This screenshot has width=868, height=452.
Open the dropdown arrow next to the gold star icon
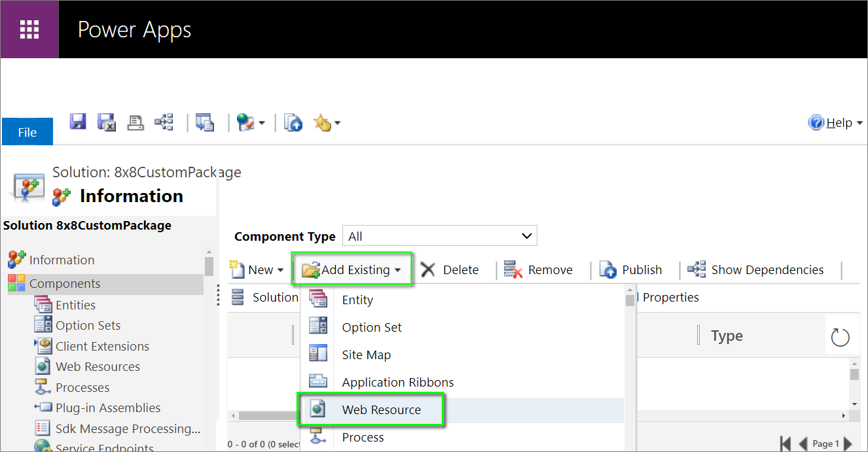tap(337, 123)
